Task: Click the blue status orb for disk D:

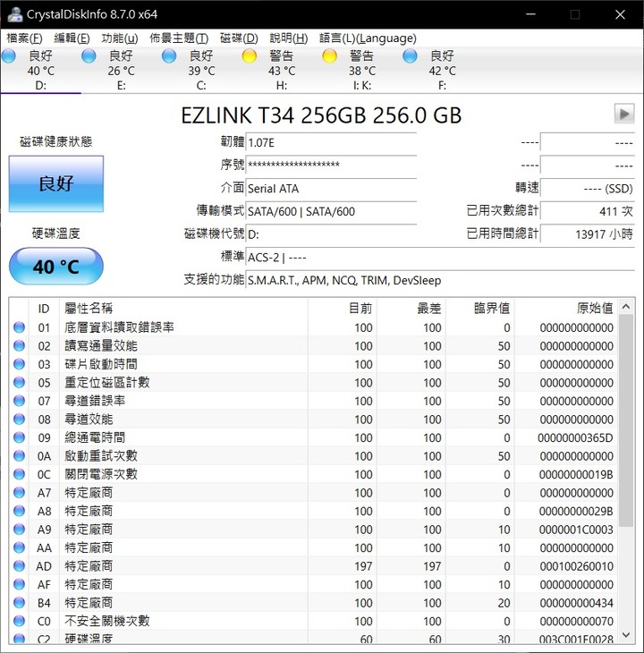Action: [x=9, y=55]
